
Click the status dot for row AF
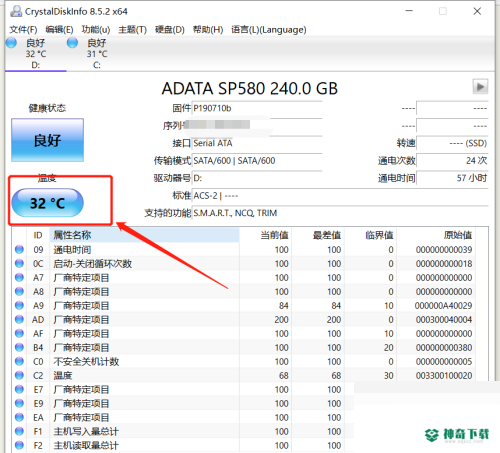(x=19, y=334)
